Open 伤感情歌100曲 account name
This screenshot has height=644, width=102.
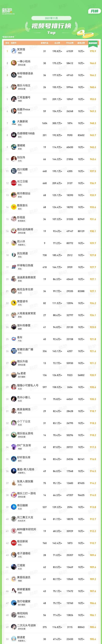pyautogui.click(x=26, y=134)
